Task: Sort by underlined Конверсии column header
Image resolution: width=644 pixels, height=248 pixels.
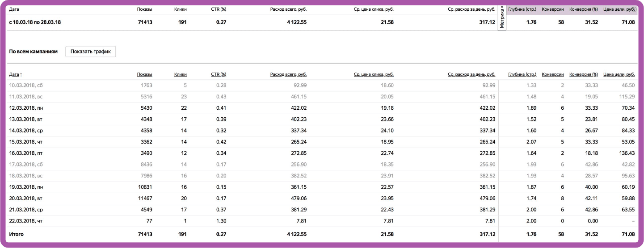Action: 552,74
